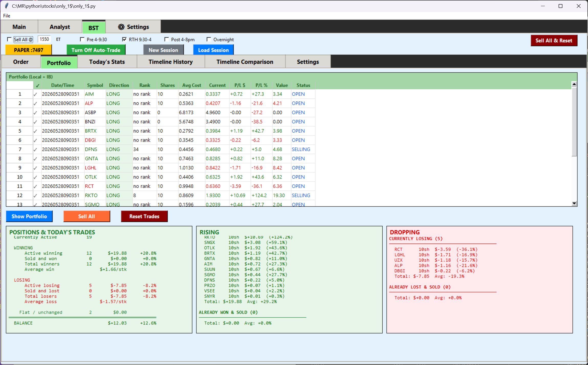The image size is (588, 365).
Task: Click Turn Off Auto-Trade button
Action: click(x=96, y=50)
